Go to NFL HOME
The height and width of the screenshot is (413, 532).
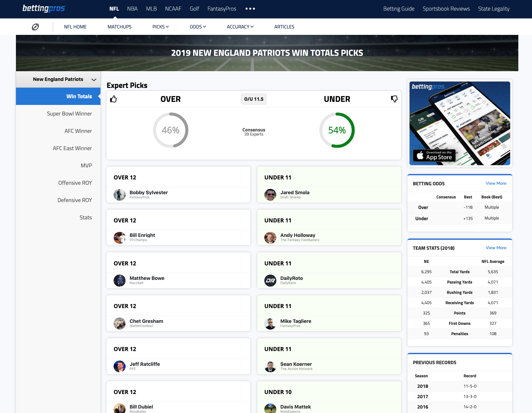pyautogui.click(x=75, y=27)
